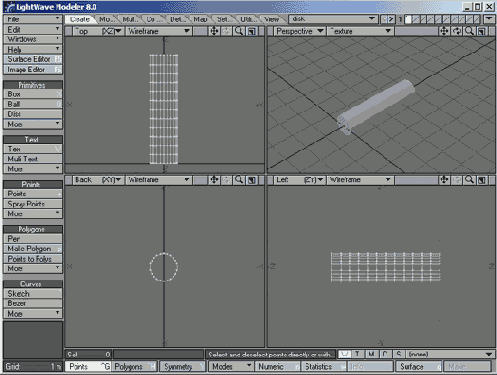This screenshot has width=497, height=375.
Task: Open the Modes dropdown
Action: (x=231, y=367)
